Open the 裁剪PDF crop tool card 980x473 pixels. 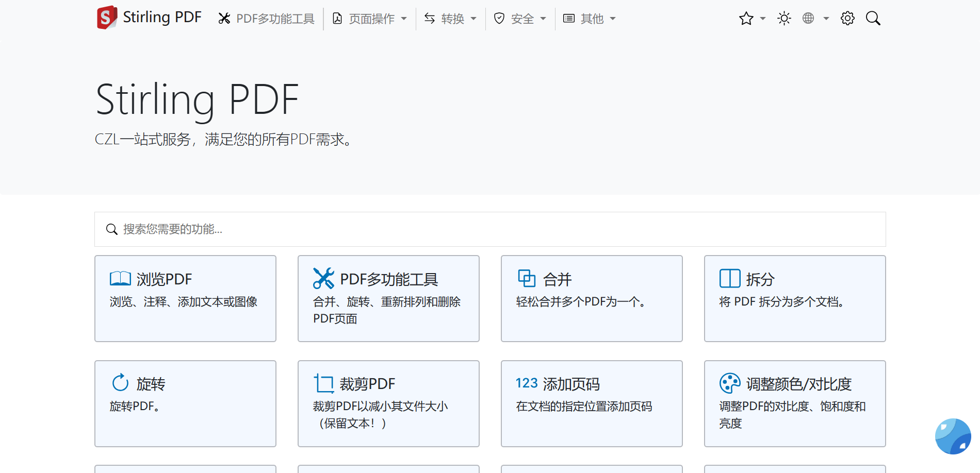coord(388,403)
